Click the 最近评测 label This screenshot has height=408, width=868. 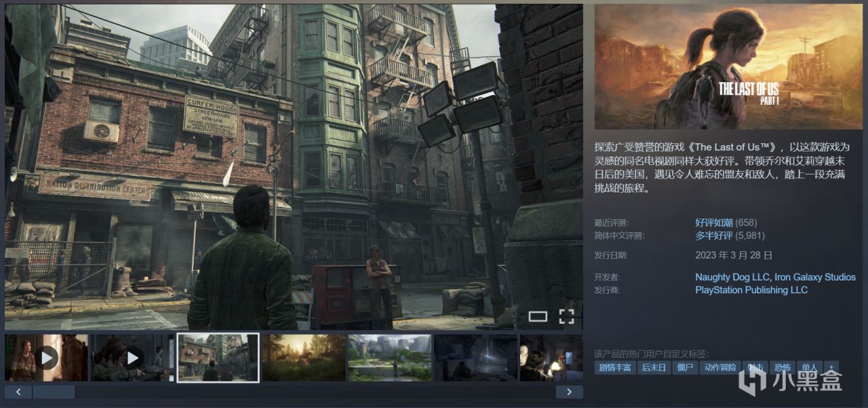tap(611, 223)
